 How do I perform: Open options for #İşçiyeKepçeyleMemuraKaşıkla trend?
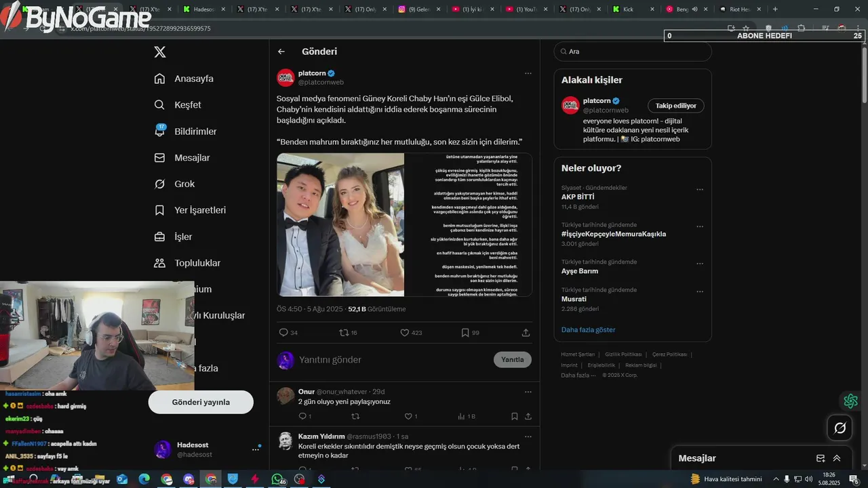point(700,227)
